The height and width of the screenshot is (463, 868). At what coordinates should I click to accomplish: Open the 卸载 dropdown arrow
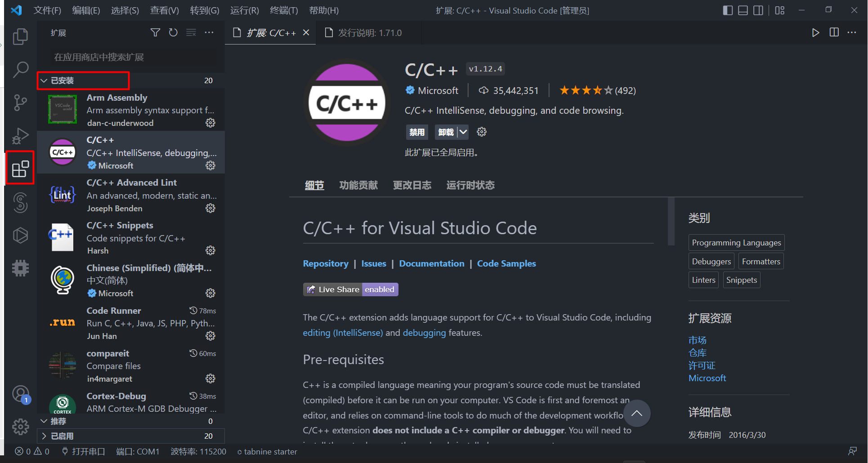464,132
